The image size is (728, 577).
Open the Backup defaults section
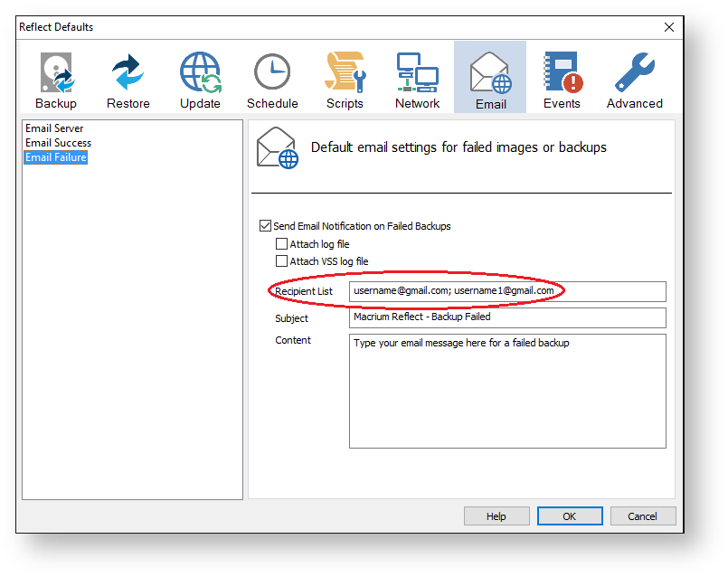[x=56, y=79]
